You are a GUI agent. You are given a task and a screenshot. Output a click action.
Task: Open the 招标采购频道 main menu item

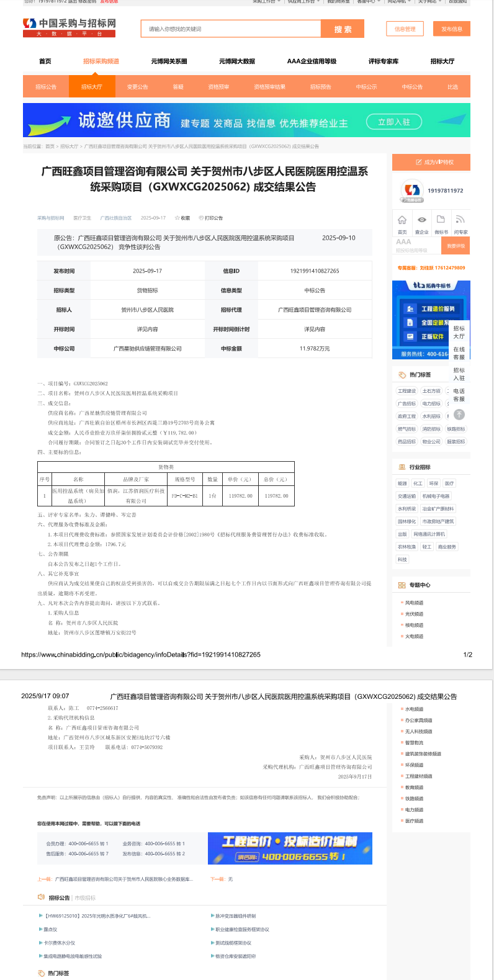click(x=101, y=61)
